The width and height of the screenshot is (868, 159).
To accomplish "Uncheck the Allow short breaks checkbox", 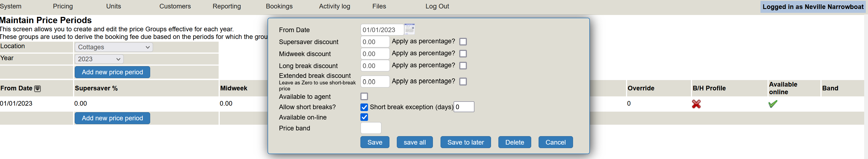I will tap(364, 107).
